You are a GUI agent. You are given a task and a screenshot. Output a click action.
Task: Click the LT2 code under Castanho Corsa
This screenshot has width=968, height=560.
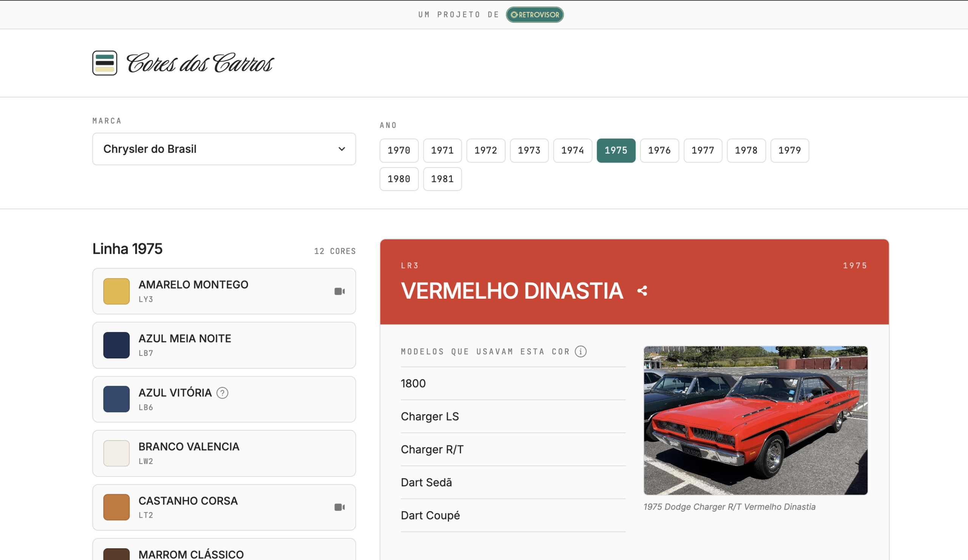[146, 515]
